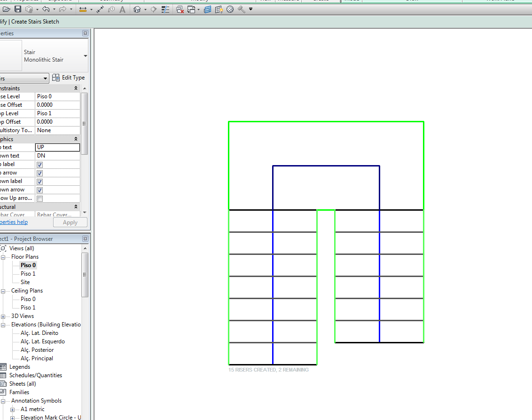Image resolution: width=532 pixels, height=420 pixels.
Task: Click the Properties panel scrollbar thumb
Action: click(x=85, y=124)
